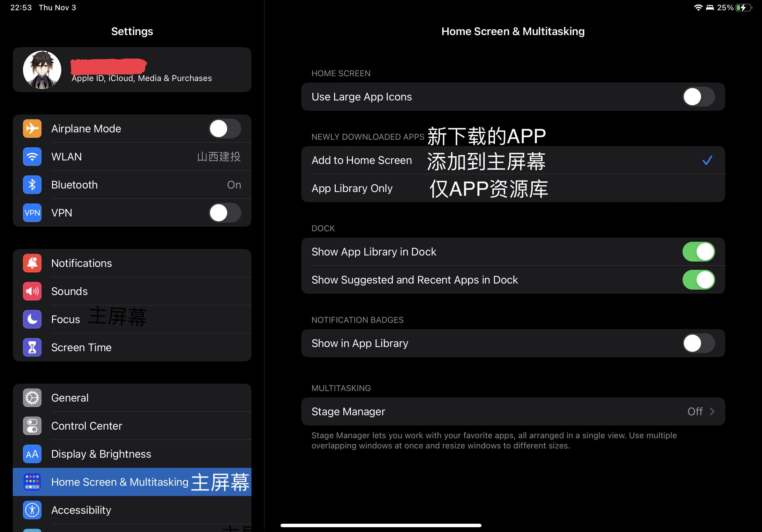Tap the 25% battery percentage
Viewport: 762px width, 532px height.
pyautogui.click(x=725, y=7)
